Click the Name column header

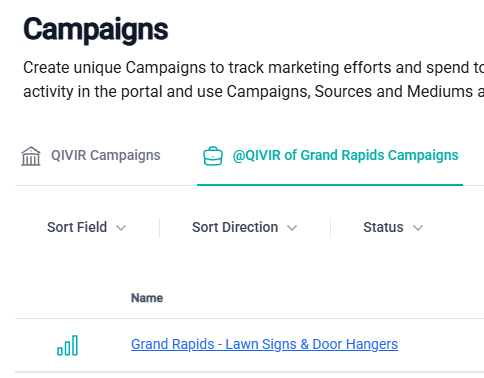coord(147,298)
